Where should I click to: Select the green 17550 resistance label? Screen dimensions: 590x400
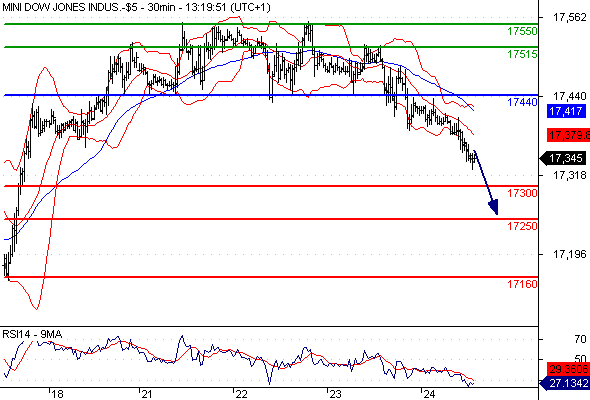[522, 31]
